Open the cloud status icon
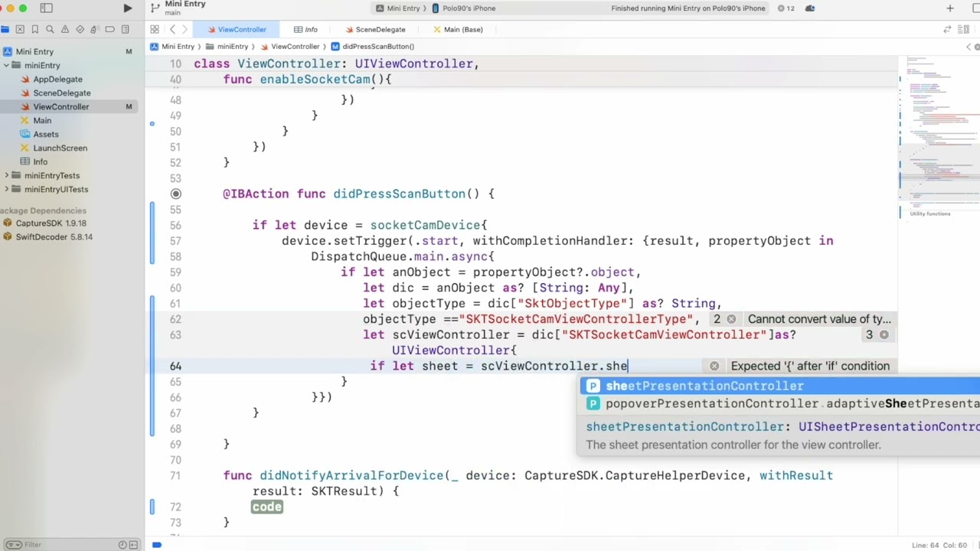980x551 pixels. (x=810, y=8)
